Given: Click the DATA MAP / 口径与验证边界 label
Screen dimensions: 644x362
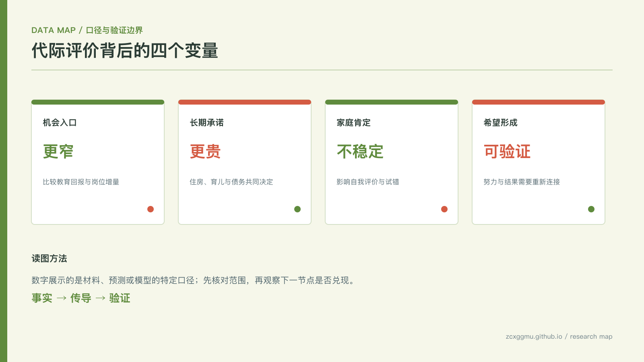Looking at the screenshot, I should coord(87,30).
